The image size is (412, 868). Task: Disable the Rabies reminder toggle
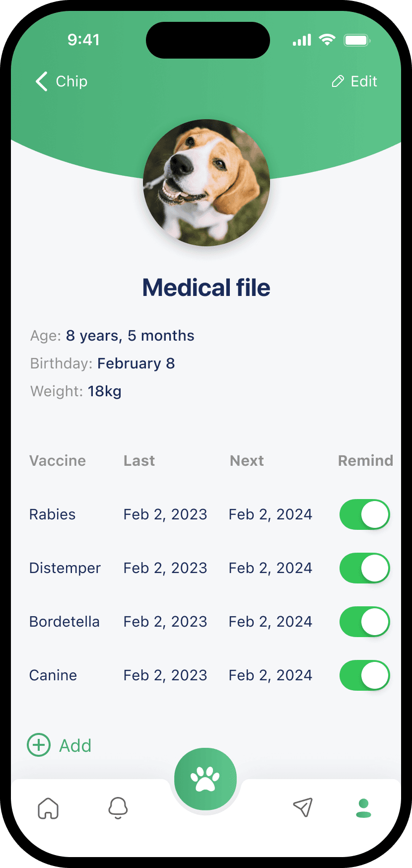click(x=365, y=514)
